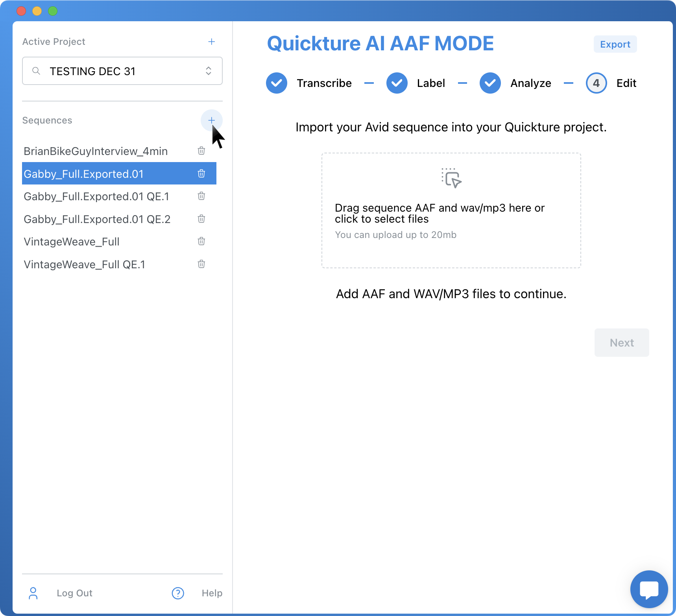Delete the VintageWeave_Full sequence

[x=201, y=242]
